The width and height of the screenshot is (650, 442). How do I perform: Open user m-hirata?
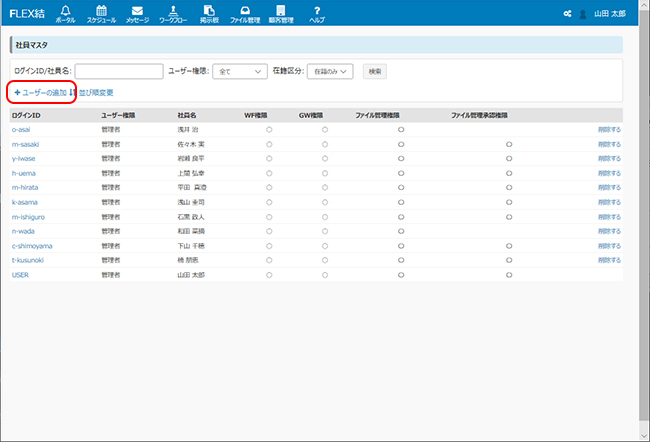pyautogui.click(x=25, y=187)
